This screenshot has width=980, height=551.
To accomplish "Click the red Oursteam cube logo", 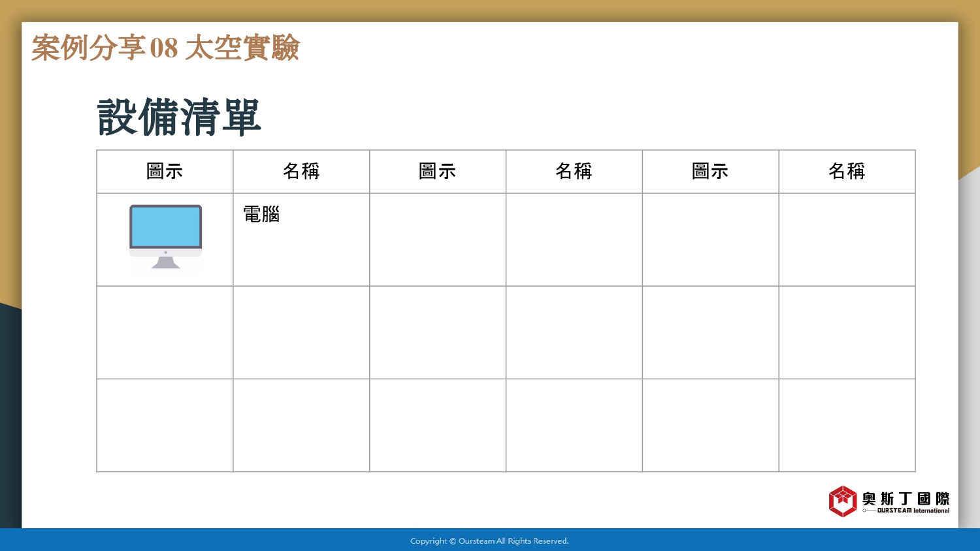I will [843, 501].
